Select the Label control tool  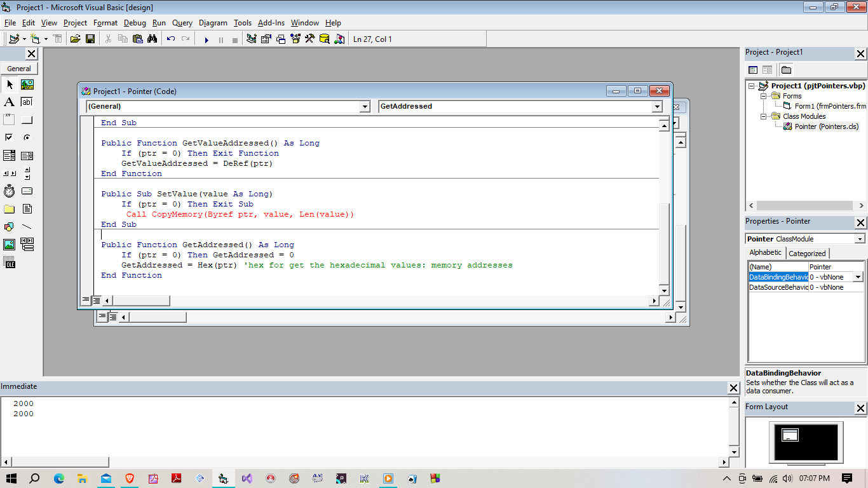point(10,102)
